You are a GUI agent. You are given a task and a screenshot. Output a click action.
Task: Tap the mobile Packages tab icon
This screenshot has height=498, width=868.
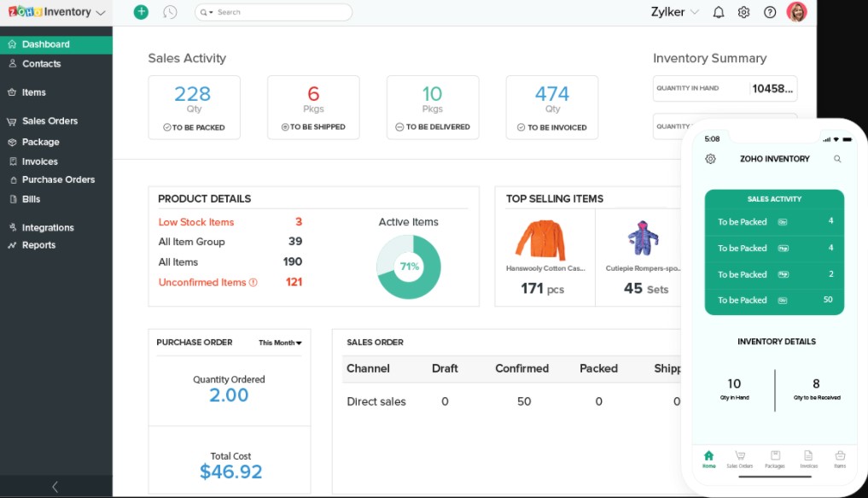(775, 459)
